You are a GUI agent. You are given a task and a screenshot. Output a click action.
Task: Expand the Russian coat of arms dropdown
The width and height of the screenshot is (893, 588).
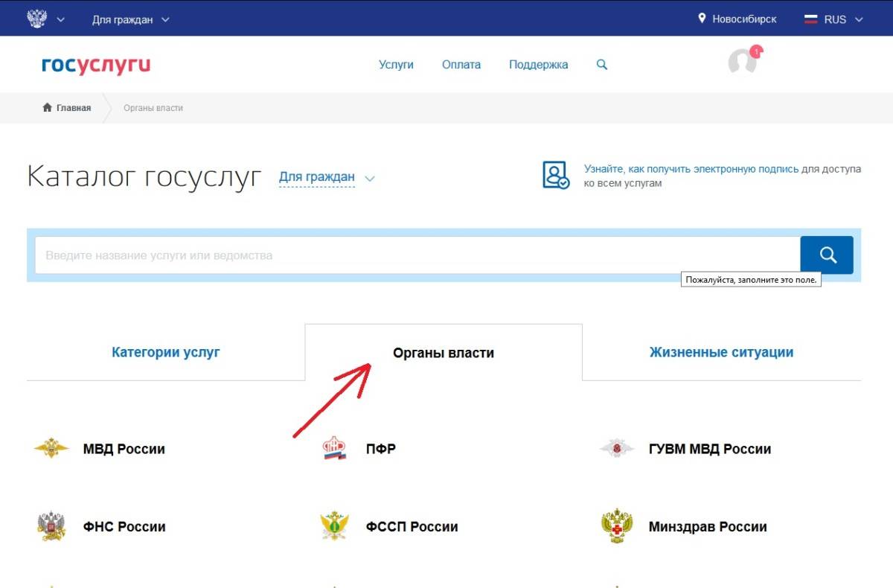45,19
